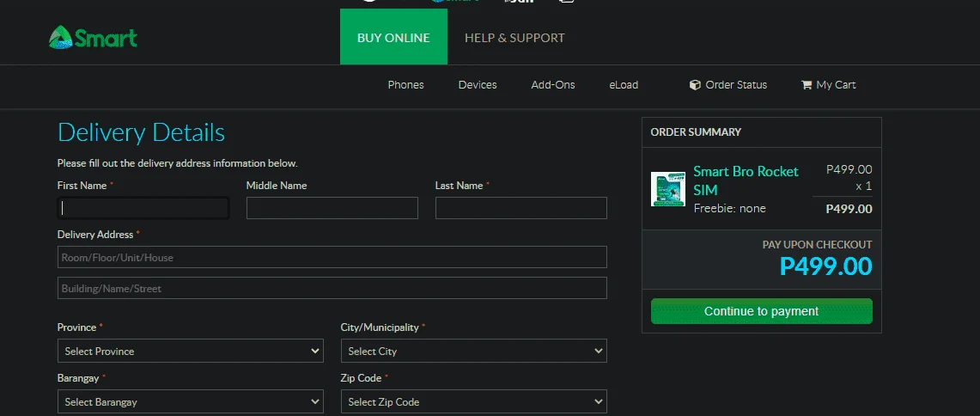This screenshot has width=980, height=416.
Task: Click the 'Freebie: none' text
Action: pos(729,208)
